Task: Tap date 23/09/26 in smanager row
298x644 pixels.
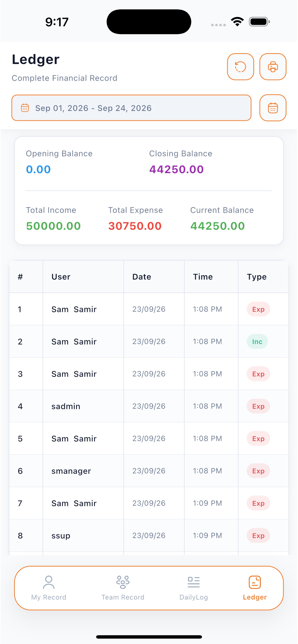Action: 149,471
